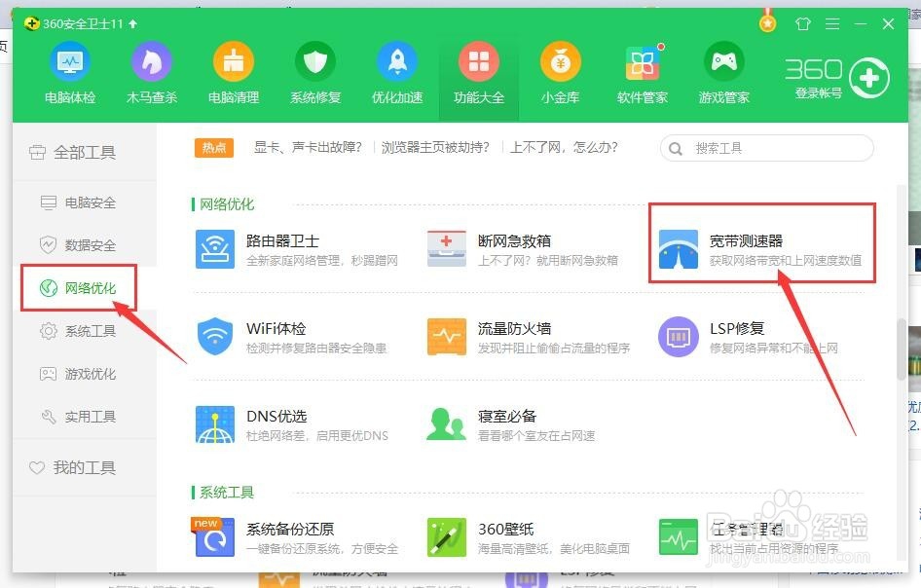Click 路由器卫士 title text
This screenshot has width=921, height=588.
(x=282, y=240)
